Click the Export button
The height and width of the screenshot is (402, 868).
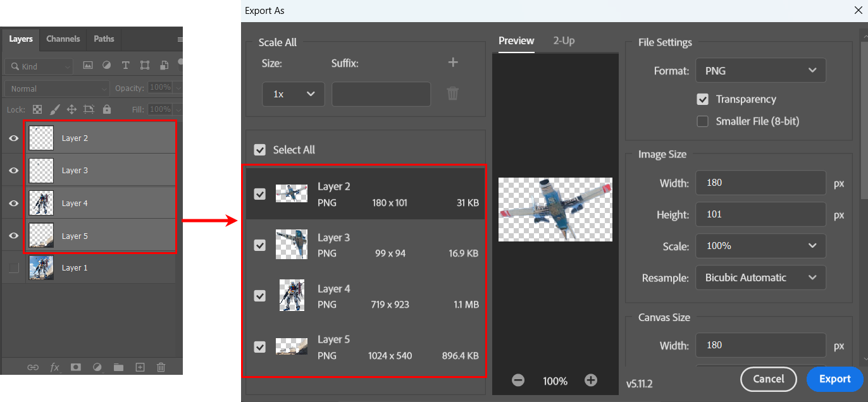click(835, 379)
